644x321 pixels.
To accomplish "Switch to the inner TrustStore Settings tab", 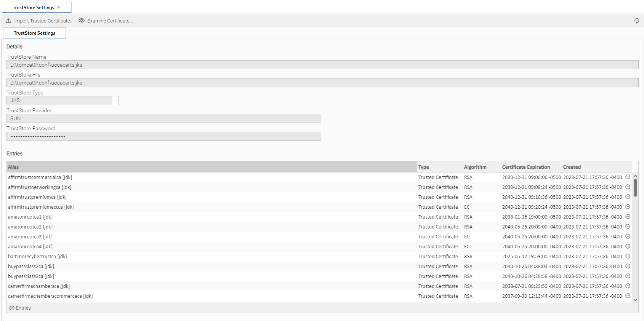I will point(34,33).
